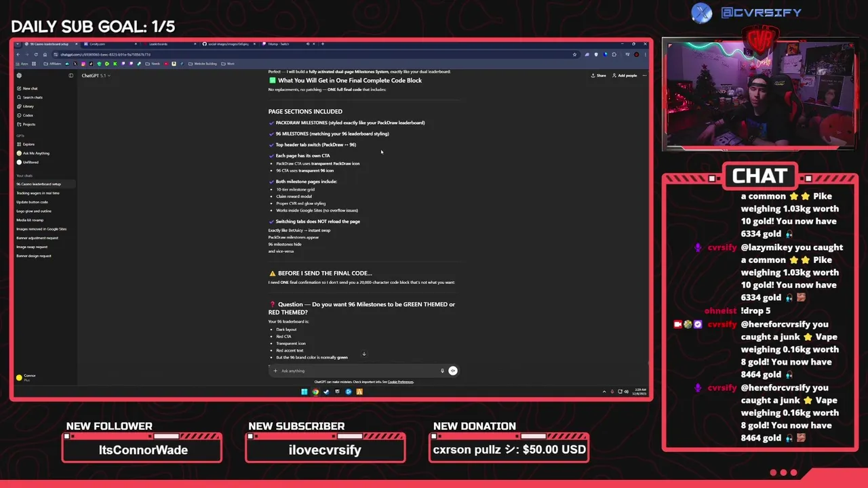The height and width of the screenshot is (488, 868).
Task: Open a new browser tab
Action: pyautogui.click(x=323, y=44)
